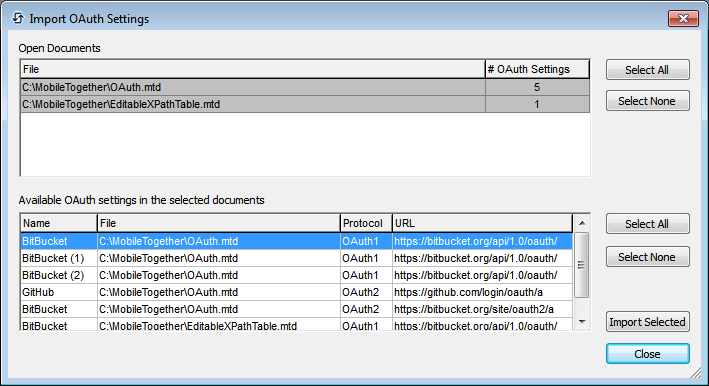Click Select None for available OAuth settings

click(x=648, y=257)
